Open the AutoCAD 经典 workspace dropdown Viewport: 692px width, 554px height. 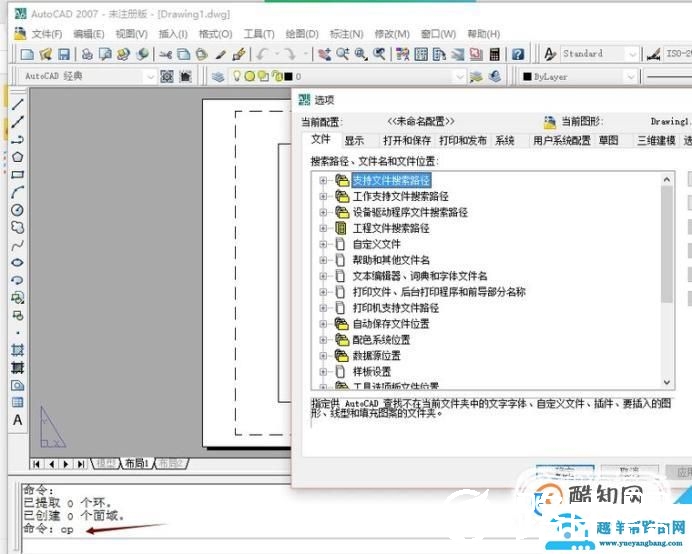click(150, 77)
